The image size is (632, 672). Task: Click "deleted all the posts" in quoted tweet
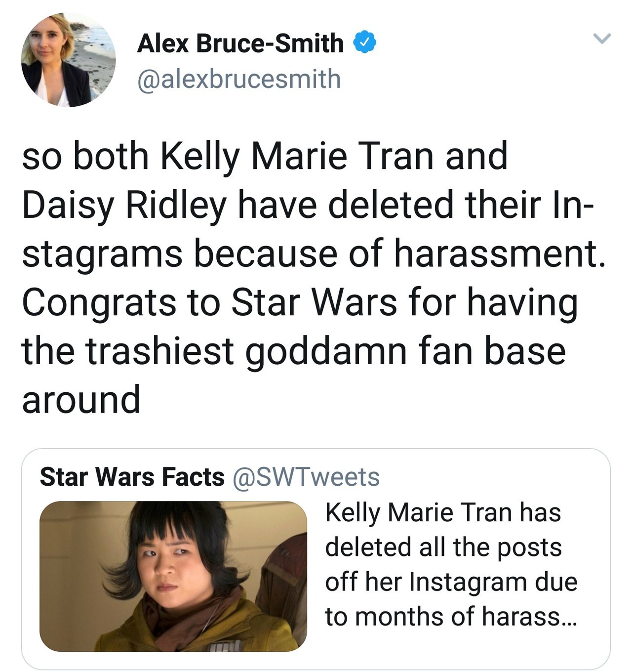coord(443,547)
